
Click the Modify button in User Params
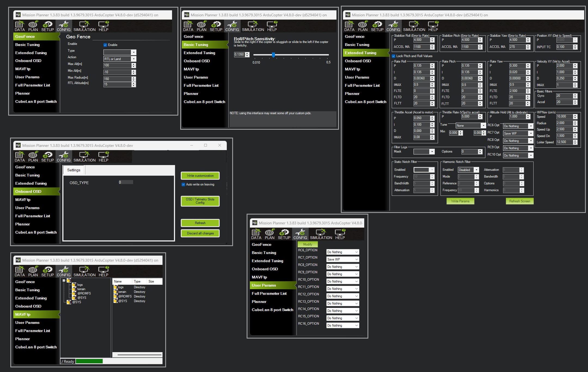(x=308, y=244)
